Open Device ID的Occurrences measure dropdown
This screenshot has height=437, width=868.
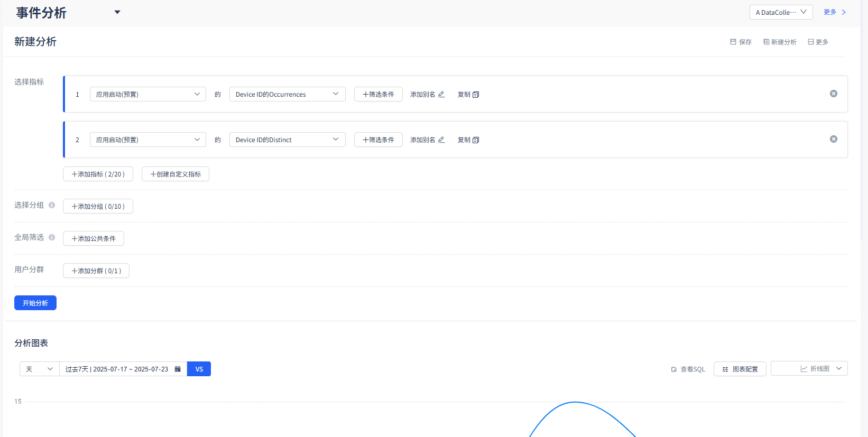[288, 94]
